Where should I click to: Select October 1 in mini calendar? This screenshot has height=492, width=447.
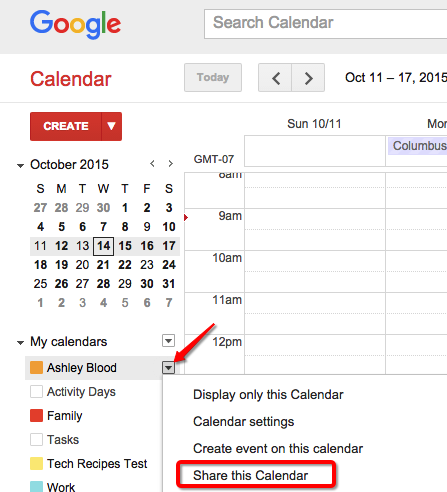pyautogui.click(x=125, y=208)
